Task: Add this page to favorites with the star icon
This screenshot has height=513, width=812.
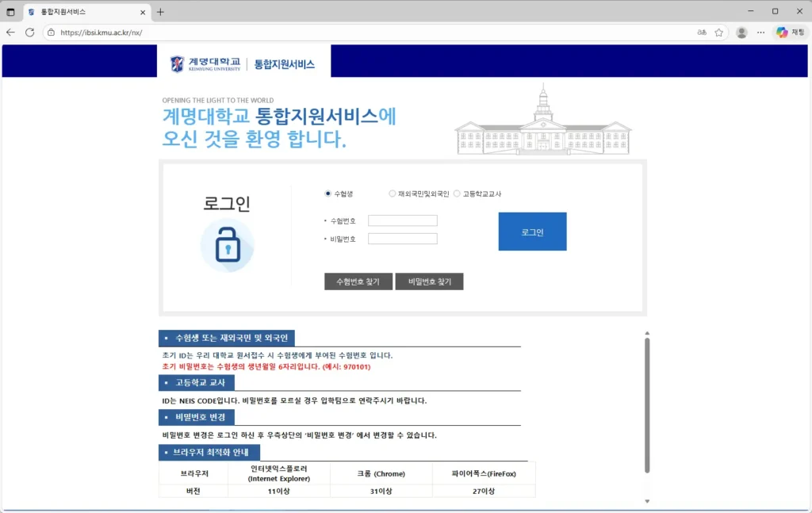Action: point(718,33)
